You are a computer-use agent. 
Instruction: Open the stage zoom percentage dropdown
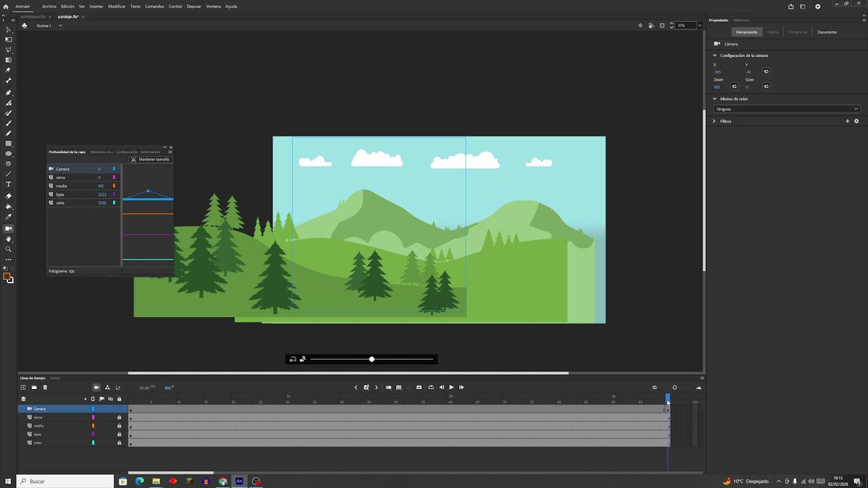point(700,26)
